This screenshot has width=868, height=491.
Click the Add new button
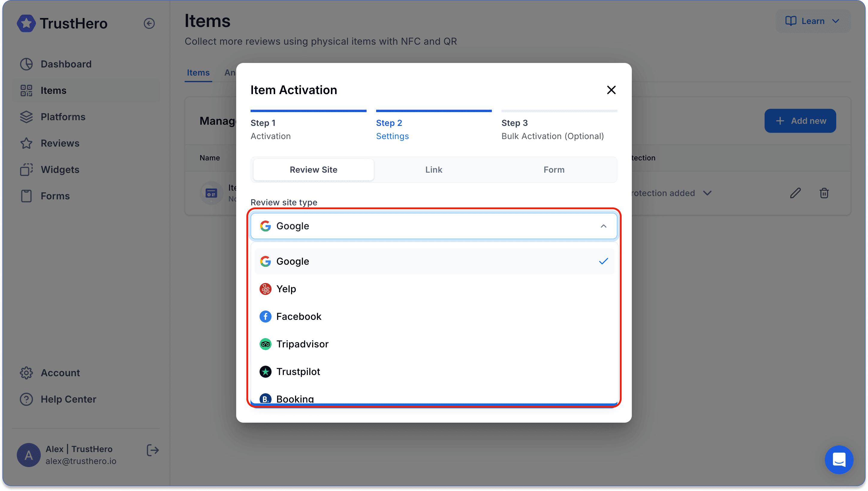800,121
